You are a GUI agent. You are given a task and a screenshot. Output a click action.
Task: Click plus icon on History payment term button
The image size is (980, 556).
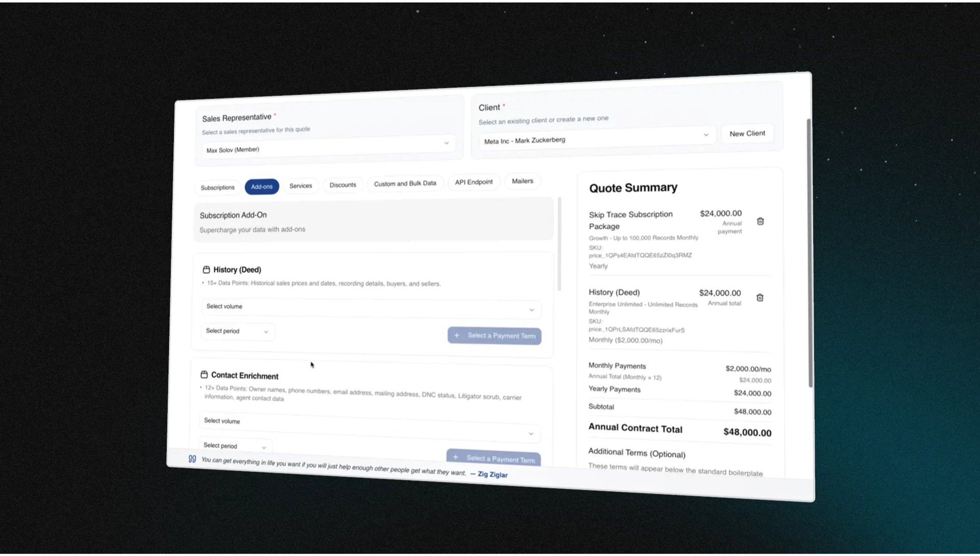pos(457,335)
